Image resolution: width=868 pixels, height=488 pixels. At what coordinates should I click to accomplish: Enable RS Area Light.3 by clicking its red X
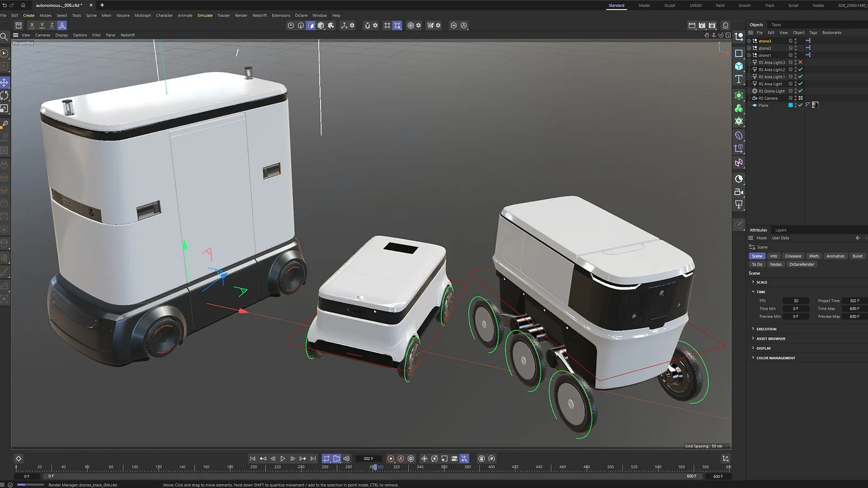pos(801,62)
